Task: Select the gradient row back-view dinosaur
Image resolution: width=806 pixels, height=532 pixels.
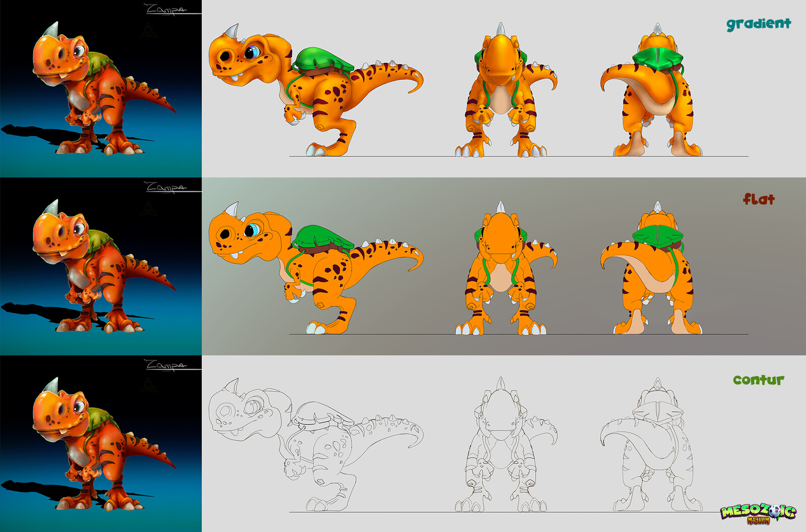Action: point(651,90)
